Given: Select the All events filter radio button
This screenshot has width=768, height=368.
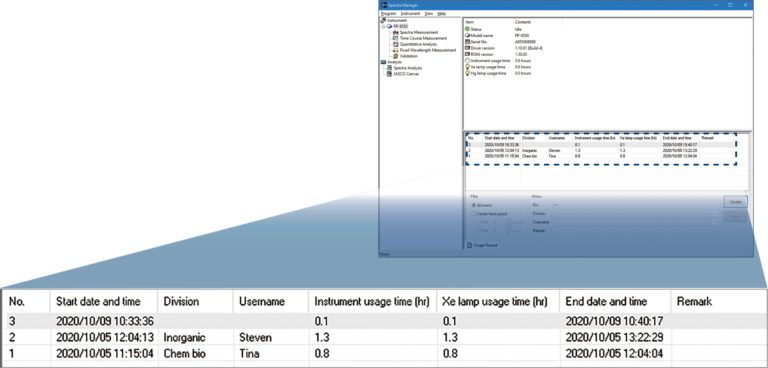Looking at the screenshot, I should pyautogui.click(x=474, y=205).
